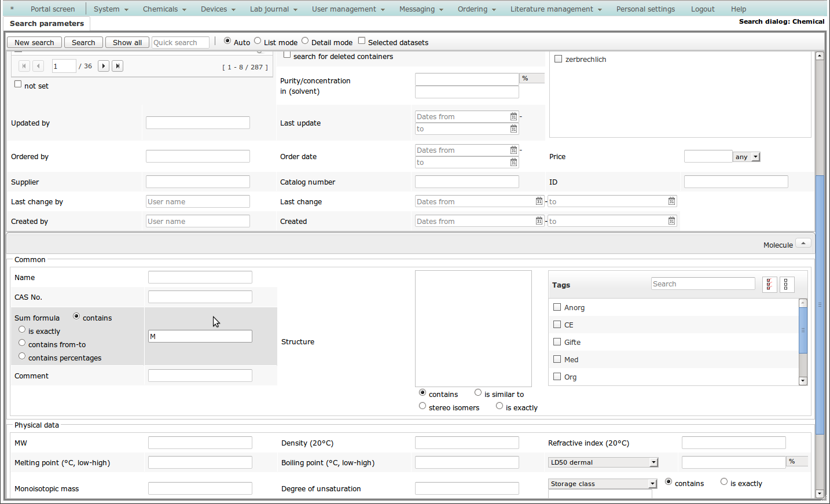The height and width of the screenshot is (504, 830).
Task: Enable 'search for deleted containers' checkbox
Action: [x=287, y=55]
